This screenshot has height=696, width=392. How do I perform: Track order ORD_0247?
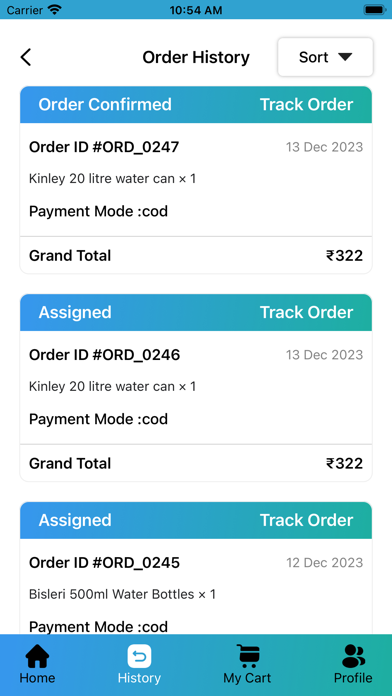click(x=306, y=104)
